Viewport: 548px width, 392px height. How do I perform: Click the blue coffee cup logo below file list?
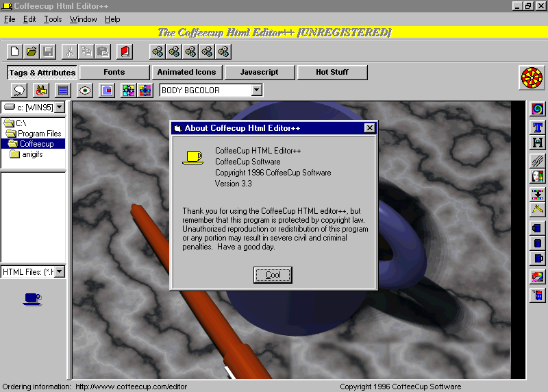(32, 299)
